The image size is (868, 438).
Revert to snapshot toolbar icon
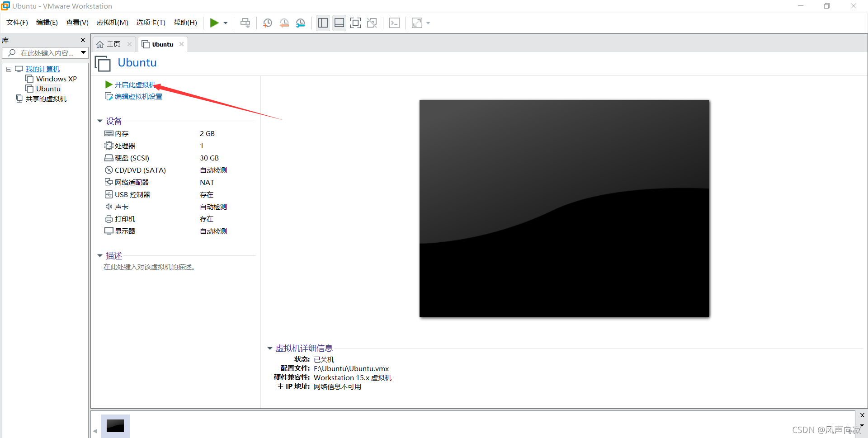[x=284, y=23]
